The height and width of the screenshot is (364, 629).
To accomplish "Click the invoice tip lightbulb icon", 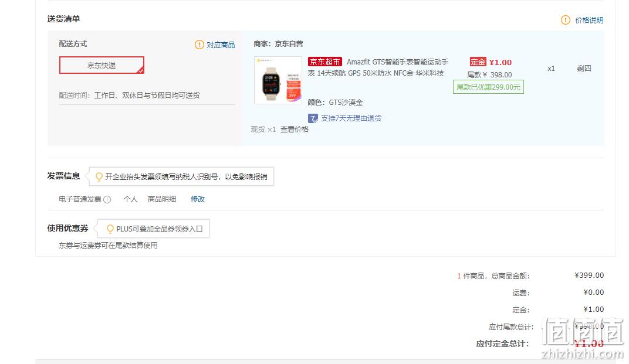I will coord(99,177).
